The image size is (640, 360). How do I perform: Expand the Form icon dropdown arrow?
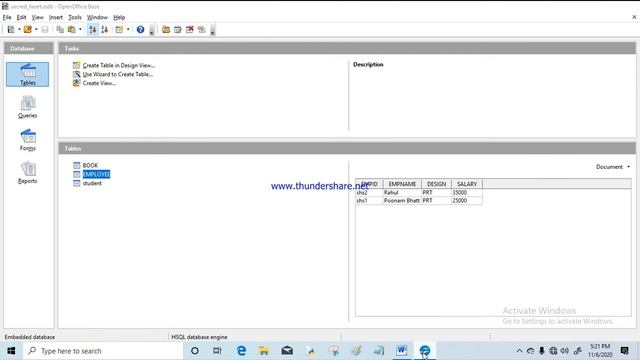point(128,29)
